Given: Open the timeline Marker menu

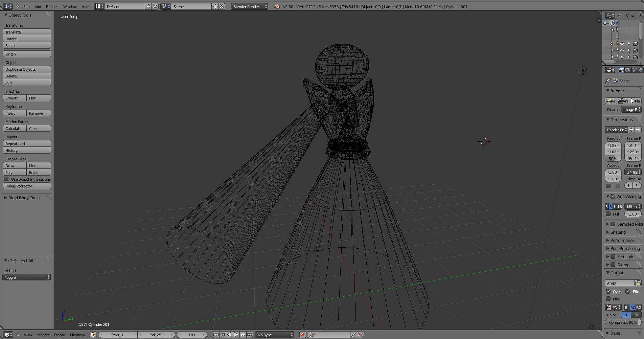Looking at the screenshot, I should click(x=43, y=335).
